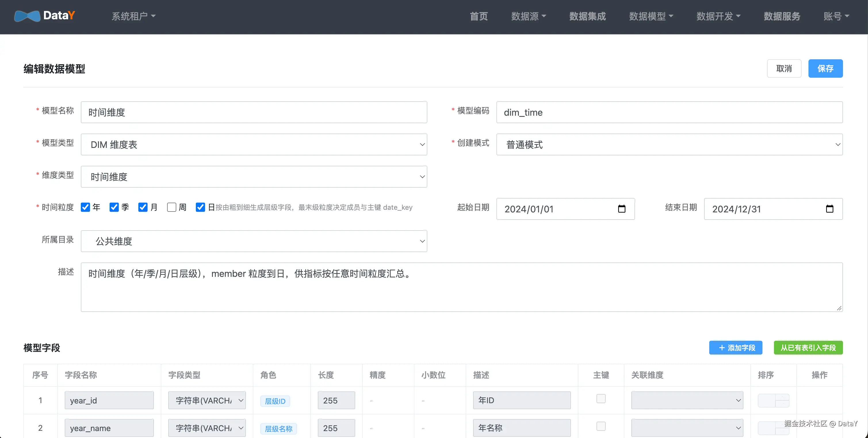This screenshot has height=438, width=868.
Task: Click the 添加字段 button
Action: (x=736, y=348)
